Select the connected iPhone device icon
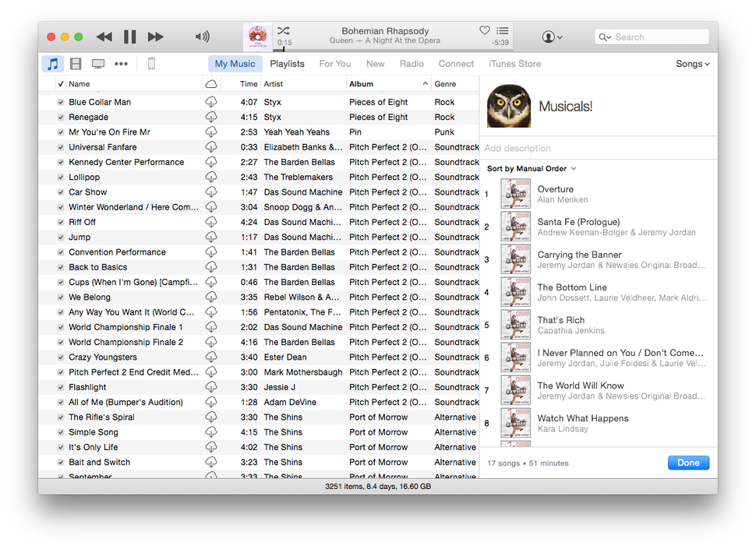Screen dimensions: 756x549 [x=151, y=63]
